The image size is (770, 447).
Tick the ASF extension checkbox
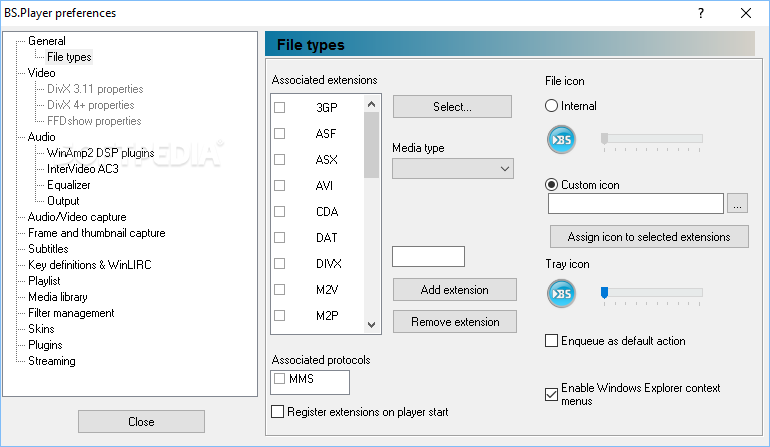click(279, 134)
